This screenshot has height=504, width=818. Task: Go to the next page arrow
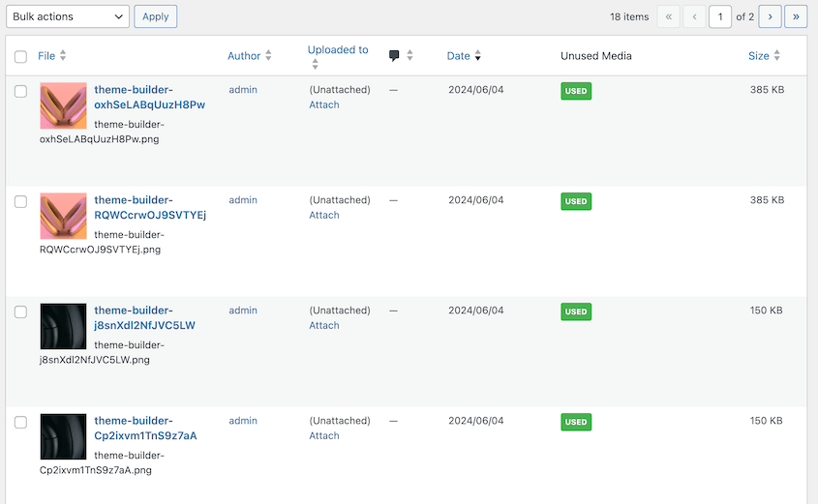pyautogui.click(x=770, y=16)
